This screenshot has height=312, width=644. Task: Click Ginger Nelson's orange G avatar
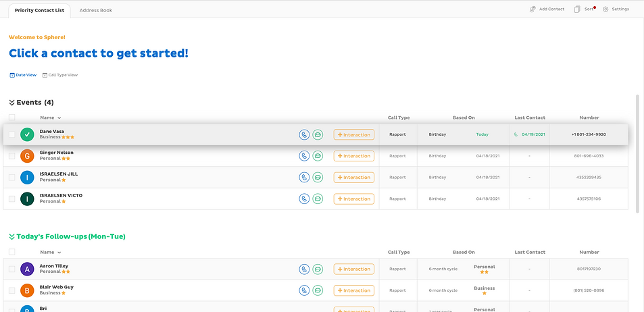27,156
